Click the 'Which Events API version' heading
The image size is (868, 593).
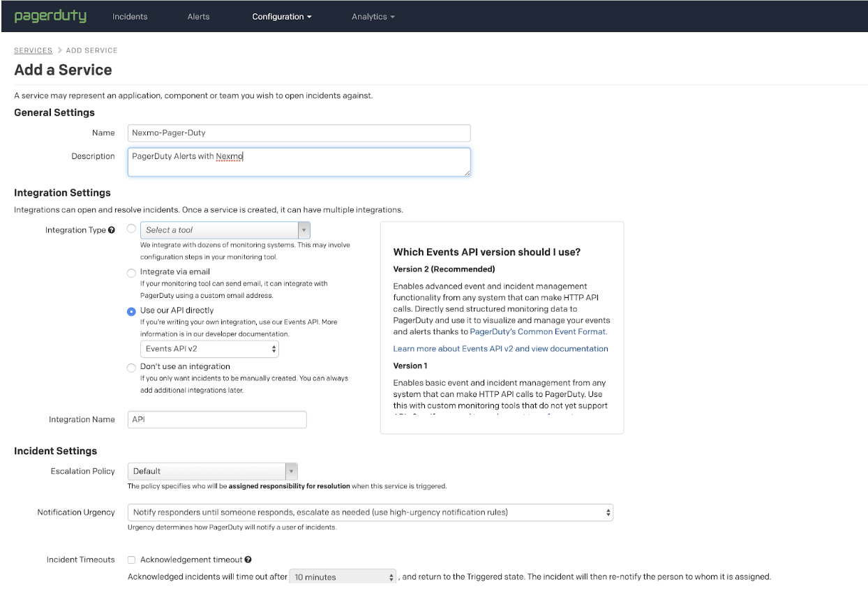click(487, 252)
